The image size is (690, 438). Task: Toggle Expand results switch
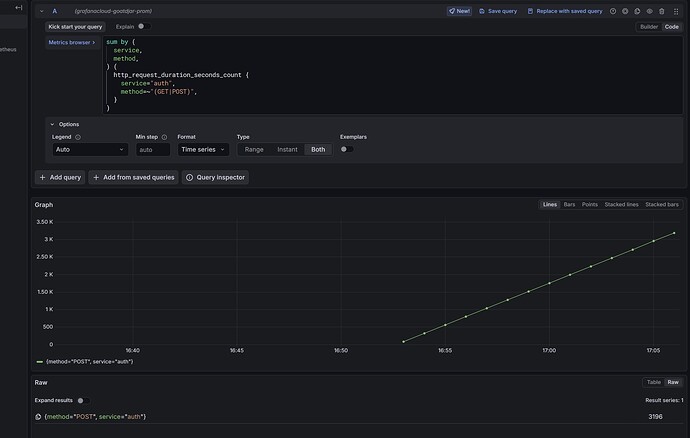(83, 401)
